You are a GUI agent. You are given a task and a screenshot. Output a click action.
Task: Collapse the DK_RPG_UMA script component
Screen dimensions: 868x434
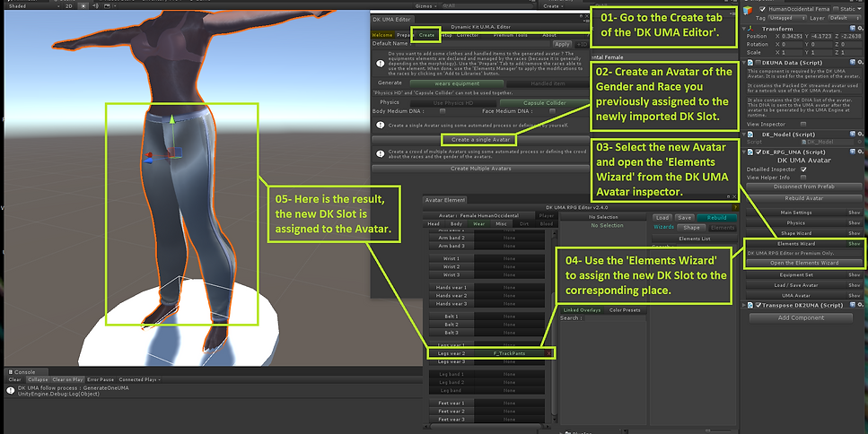click(x=745, y=152)
